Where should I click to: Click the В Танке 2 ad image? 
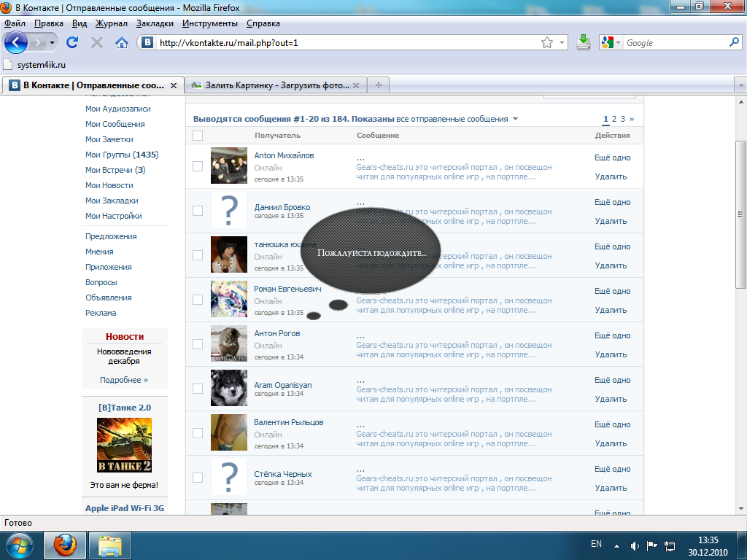click(124, 446)
